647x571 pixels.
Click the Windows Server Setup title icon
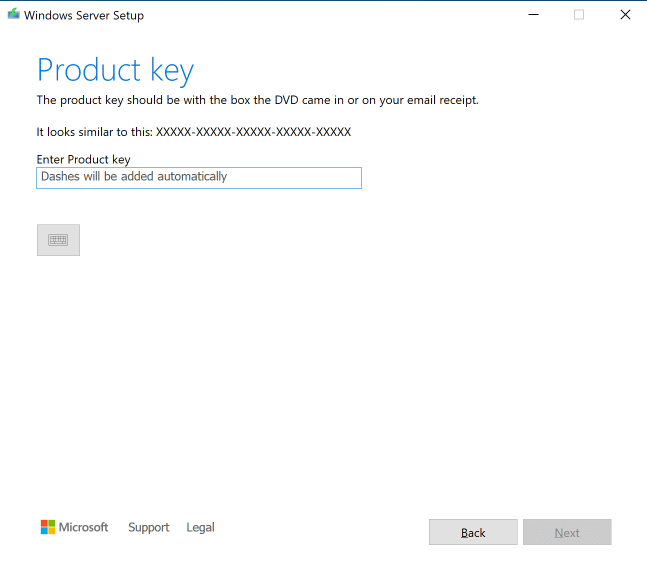14,14
